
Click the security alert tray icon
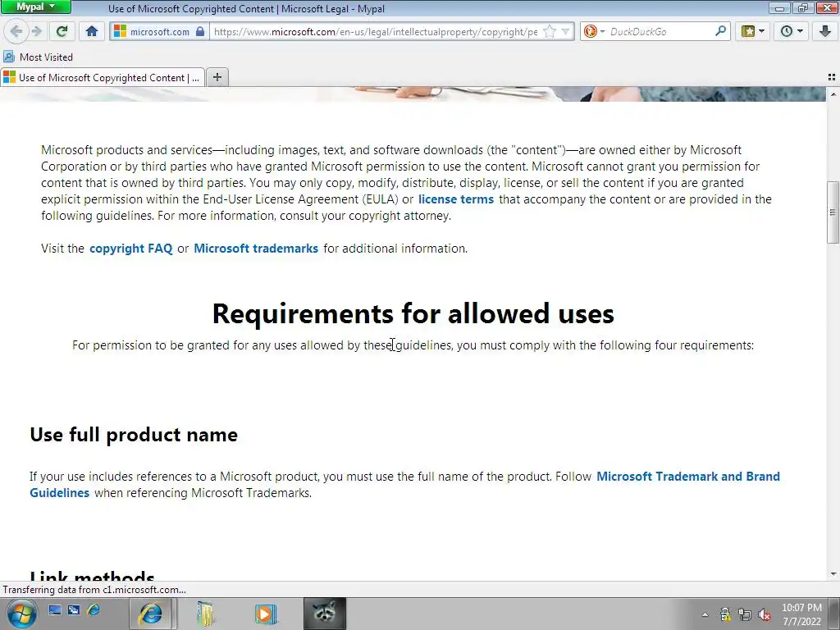pos(725,614)
